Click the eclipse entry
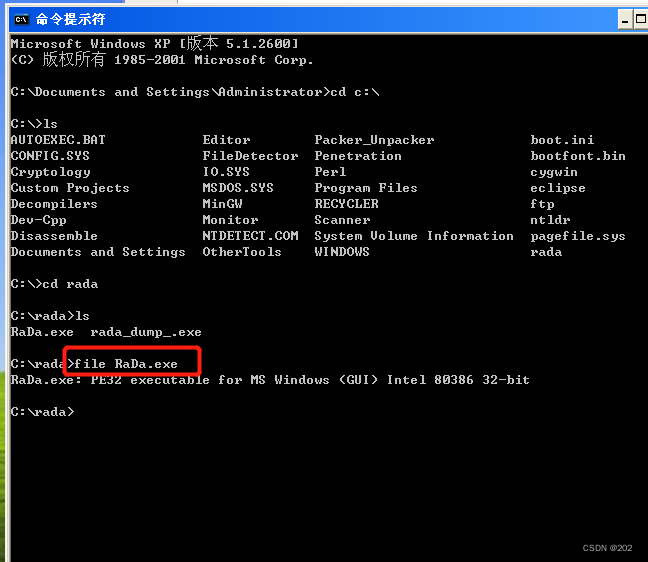Viewport: 648px width, 562px height. point(558,188)
